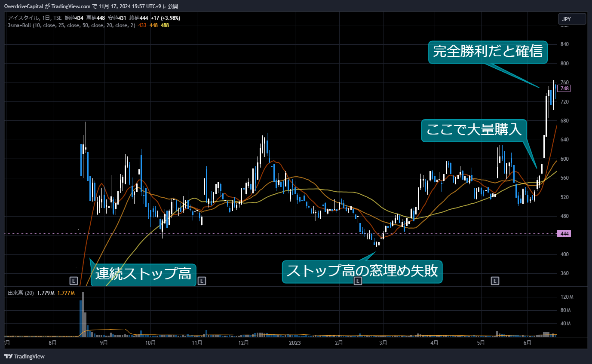Click the earnings E marker in mid-August
Image resolution: width=592 pixels, height=364 pixels.
[74, 281]
